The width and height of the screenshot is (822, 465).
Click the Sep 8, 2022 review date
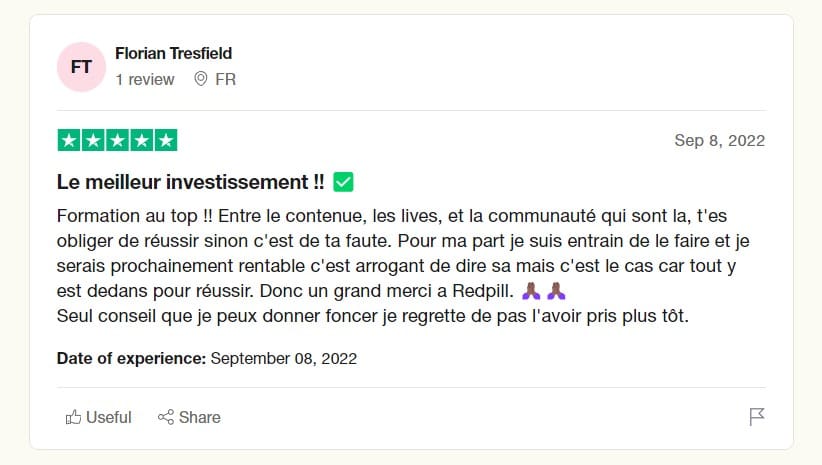719,140
